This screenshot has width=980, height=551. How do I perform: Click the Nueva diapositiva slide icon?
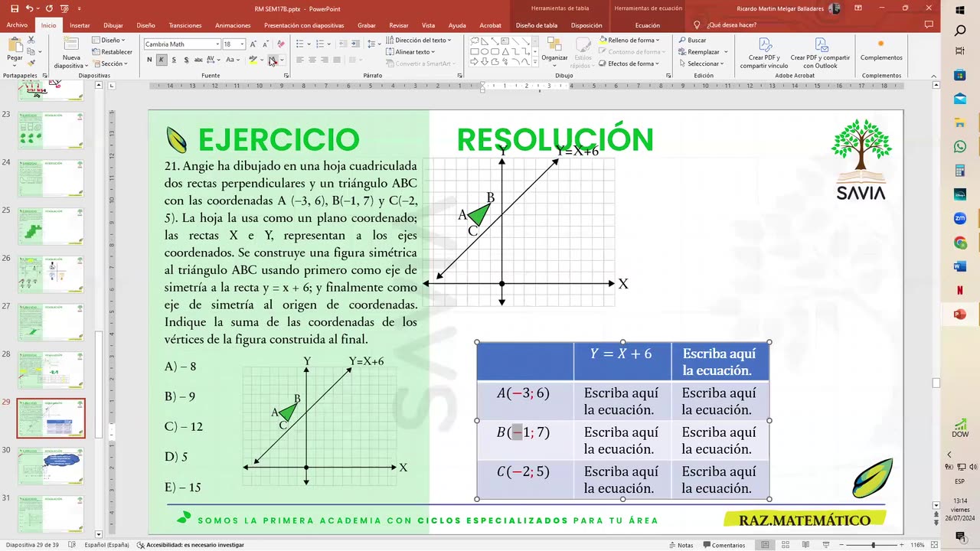coord(70,53)
